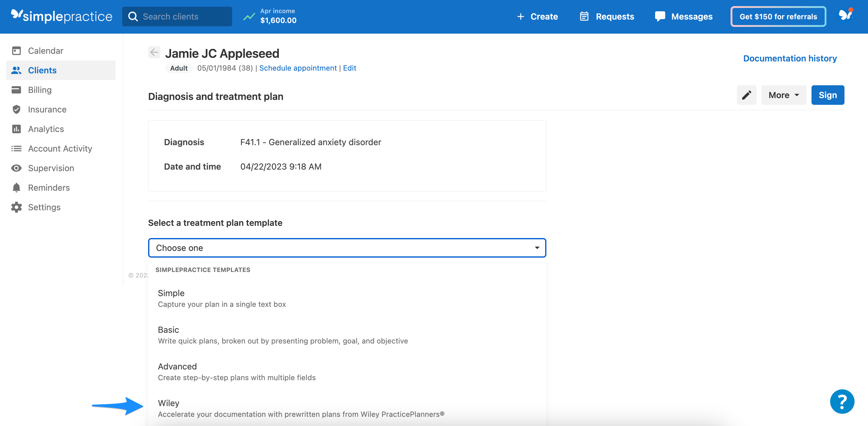
Task: Open the Insurance section
Action: [47, 109]
